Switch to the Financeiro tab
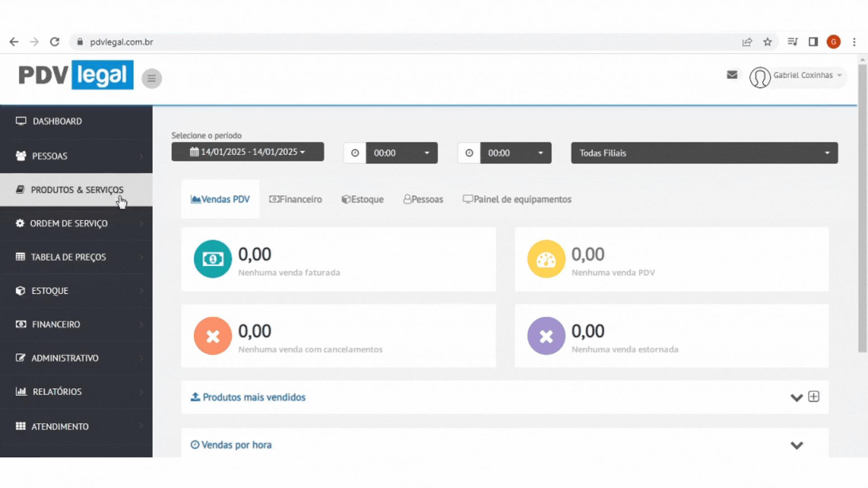 (x=296, y=199)
